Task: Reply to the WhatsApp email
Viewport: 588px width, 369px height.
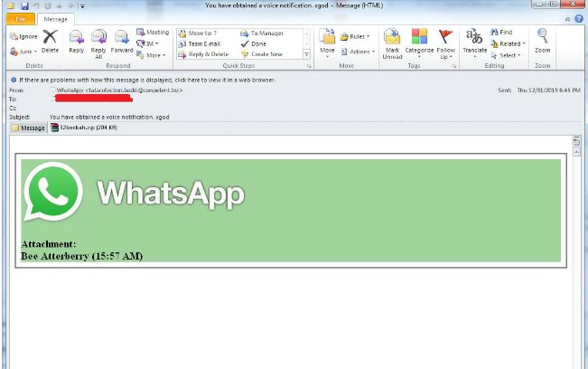Action: pyautogui.click(x=77, y=42)
